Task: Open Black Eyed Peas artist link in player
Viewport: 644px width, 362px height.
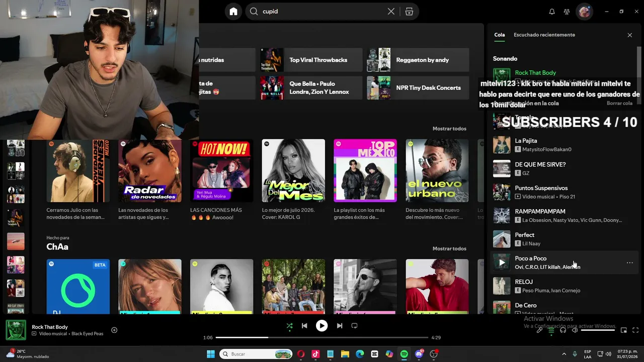Action: pos(87,334)
